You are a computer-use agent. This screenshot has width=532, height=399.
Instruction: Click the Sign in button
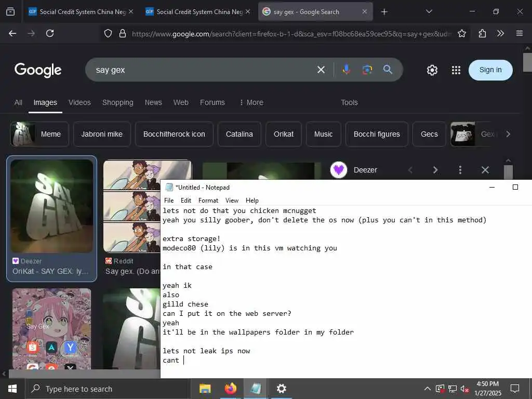pyautogui.click(x=490, y=70)
